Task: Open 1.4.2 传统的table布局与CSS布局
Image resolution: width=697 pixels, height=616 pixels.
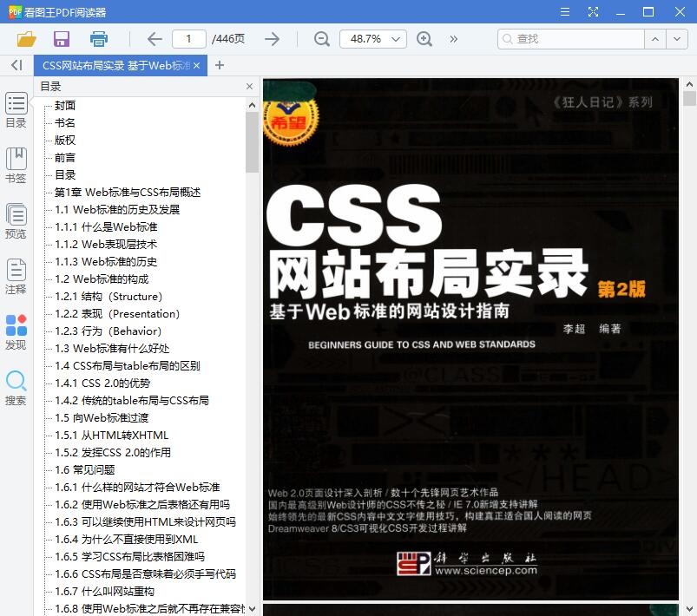Action: [x=132, y=400]
